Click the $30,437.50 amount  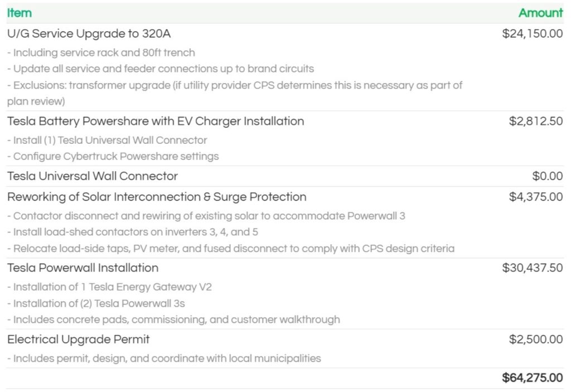pos(533,268)
